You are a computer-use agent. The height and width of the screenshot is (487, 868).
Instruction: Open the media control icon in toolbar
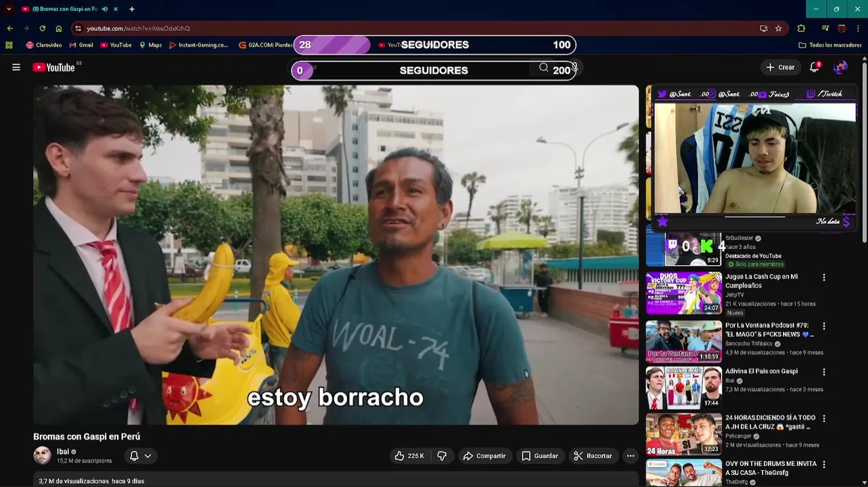(825, 28)
